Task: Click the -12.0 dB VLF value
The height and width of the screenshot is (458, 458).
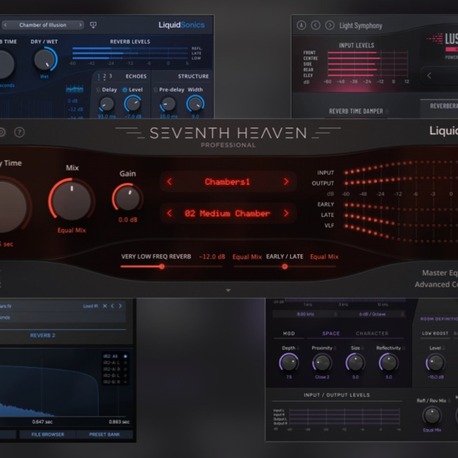Action: click(x=212, y=257)
